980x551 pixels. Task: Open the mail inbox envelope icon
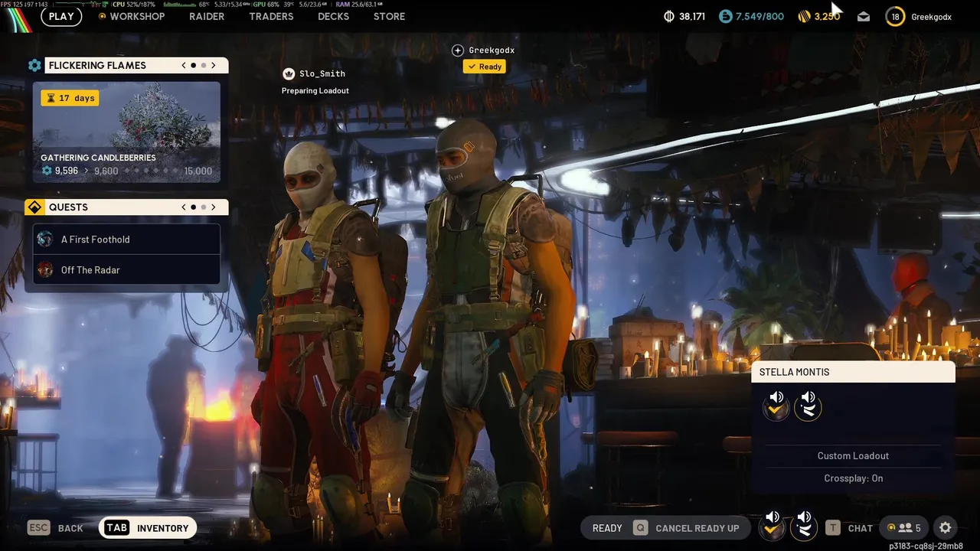pos(864,16)
